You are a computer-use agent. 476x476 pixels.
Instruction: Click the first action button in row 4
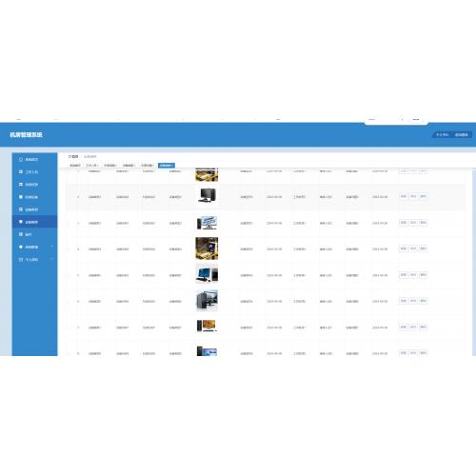403,248
